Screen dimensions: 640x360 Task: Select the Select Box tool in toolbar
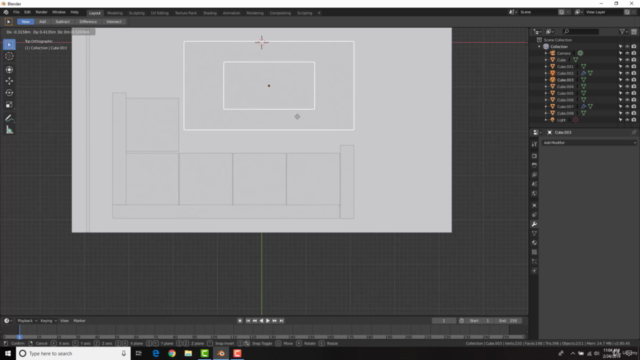coord(9,44)
